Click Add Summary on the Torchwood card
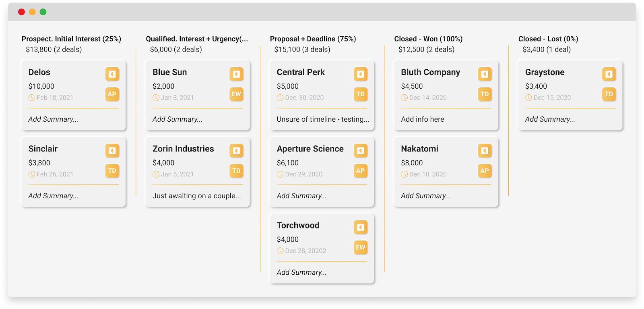Viewport: 644px width, 309px height. pos(302,272)
